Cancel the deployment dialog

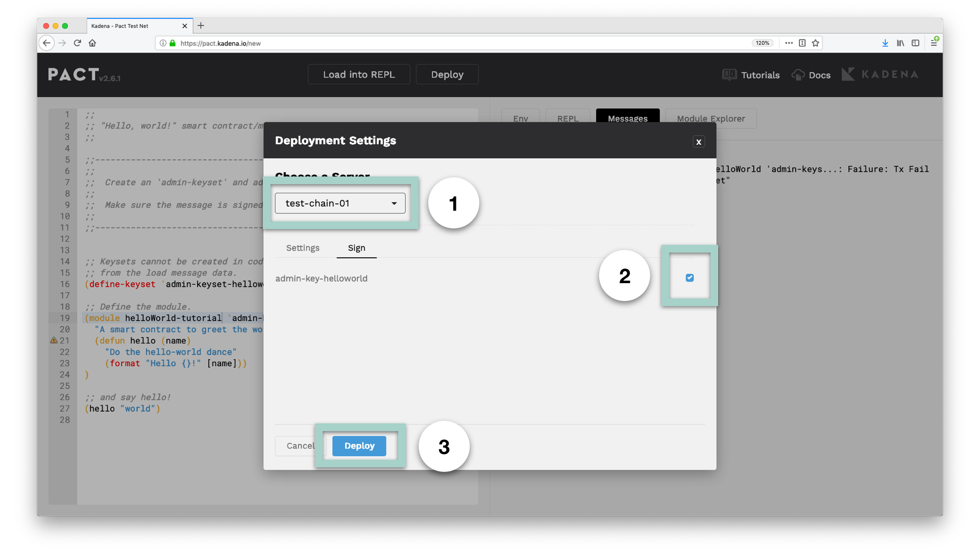point(301,446)
